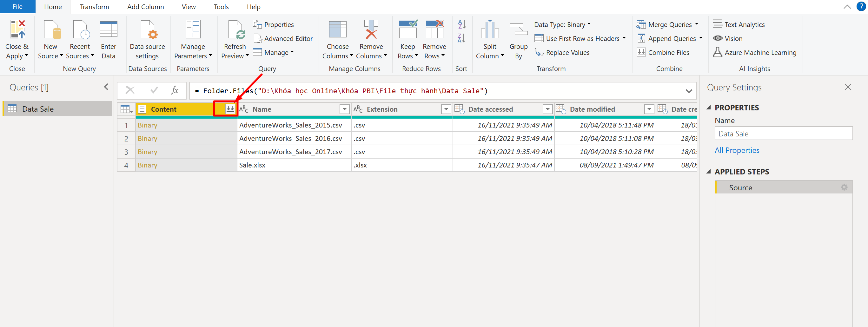Collapse the PROPERTIES section
This screenshot has width=868, height=327.
tap(708, 108)
